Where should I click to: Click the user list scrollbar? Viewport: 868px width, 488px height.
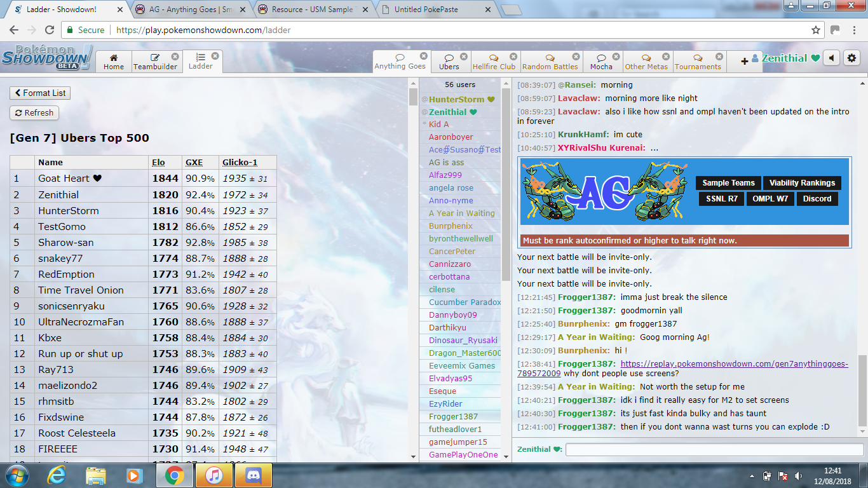click(x=506, y=186)
